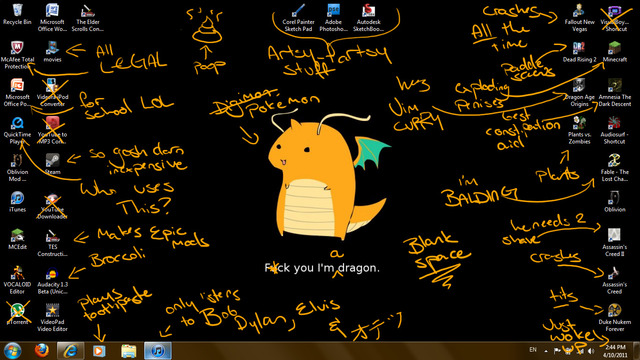This screenshot has height=360, width=640.
Task: Click the volume speaker tray icon
Action: (x=591, y=351)
